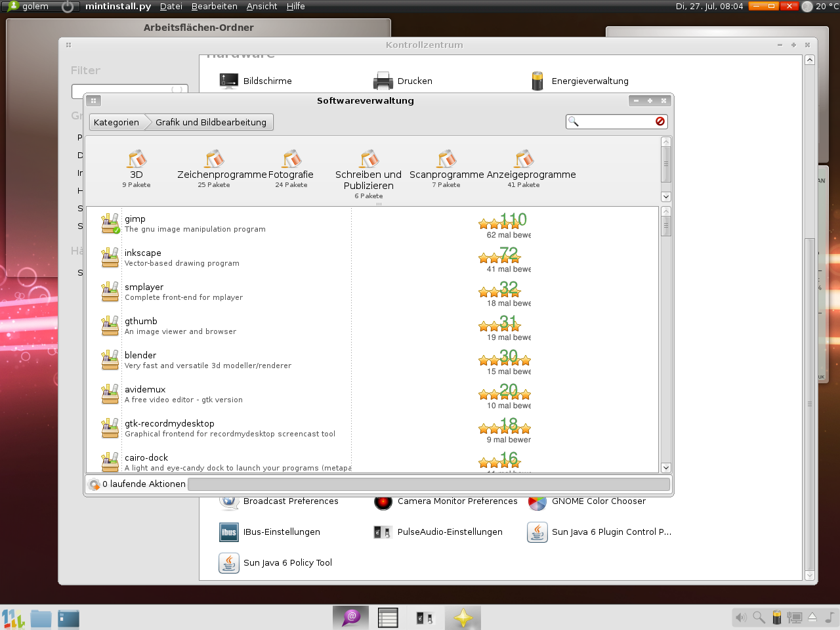
Task: Open the Hilfe menu
Action: [x=295, y=7]
